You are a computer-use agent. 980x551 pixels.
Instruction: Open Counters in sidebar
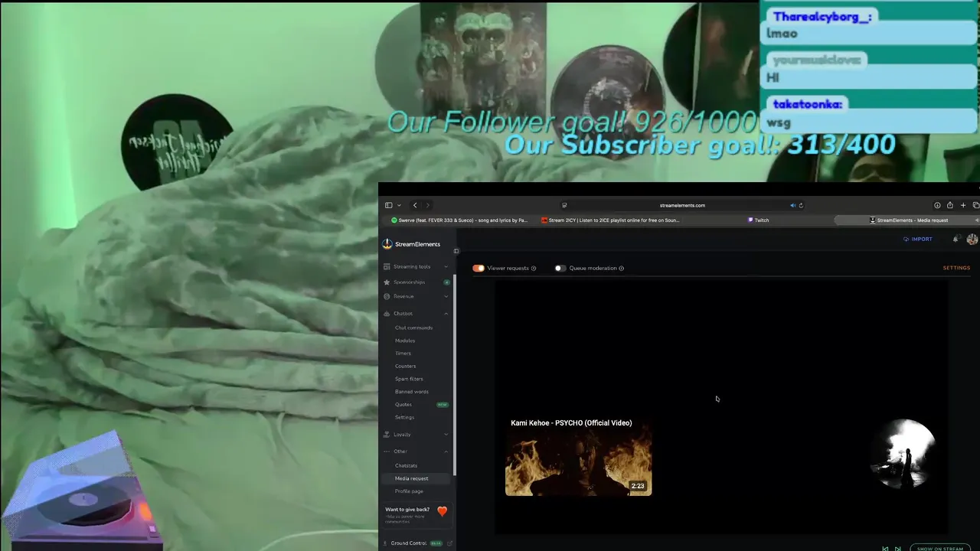[x=405, y=367]
